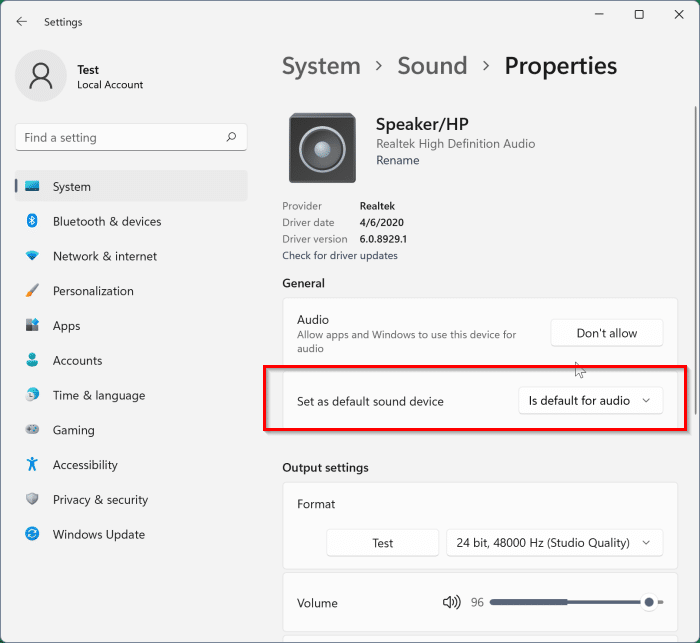700x643 pixels.
Task: Click the driver version 6.0.8929.1 text
Action: (x=383, y=239)
